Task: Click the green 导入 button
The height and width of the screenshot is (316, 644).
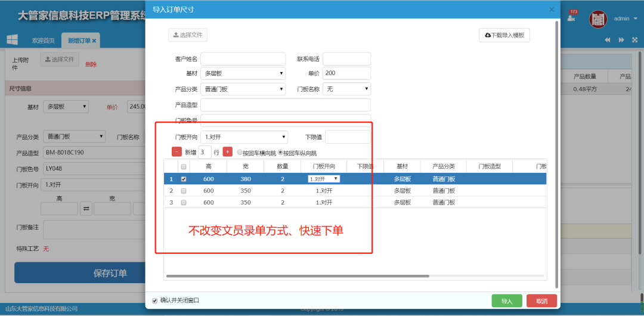Action: (507, 301)
